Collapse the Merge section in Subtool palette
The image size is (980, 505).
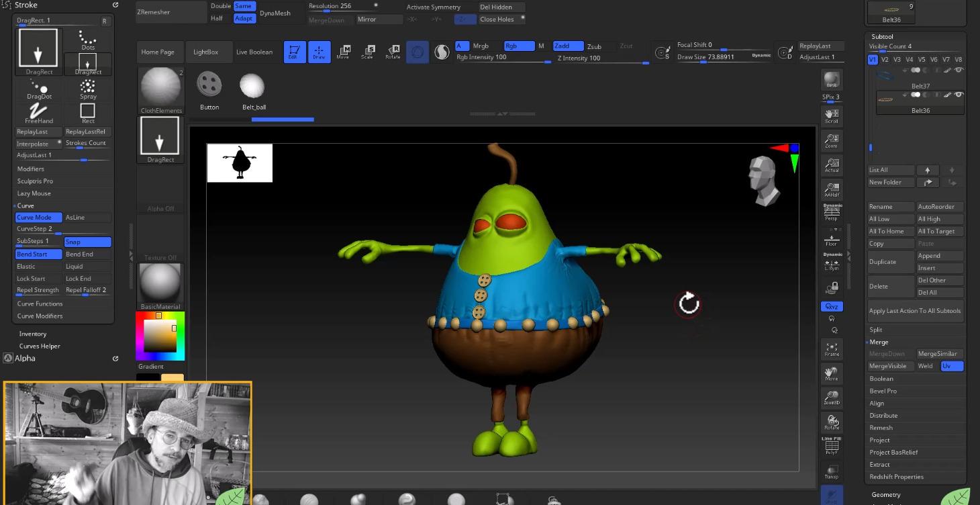point(878,342)
